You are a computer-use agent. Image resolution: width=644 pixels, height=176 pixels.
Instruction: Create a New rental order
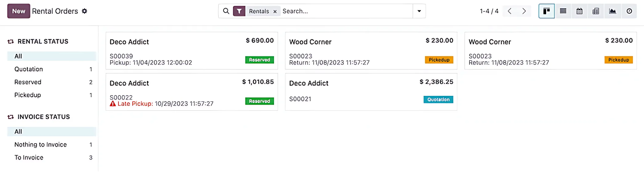click(x=19, y=11)
